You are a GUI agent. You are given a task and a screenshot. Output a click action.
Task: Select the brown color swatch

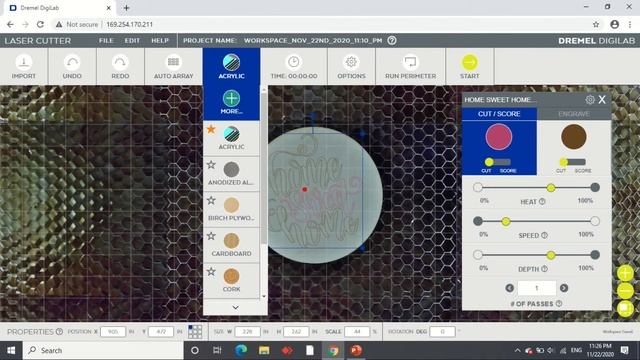point(574,137)
